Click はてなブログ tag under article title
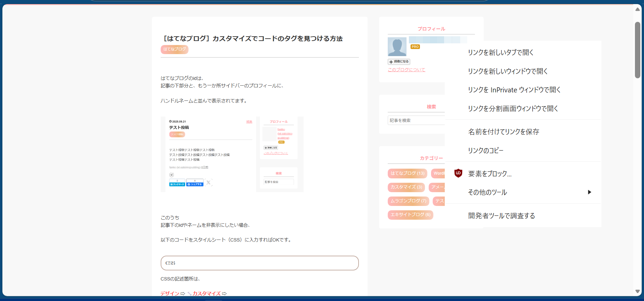 [x=174, y=49]
